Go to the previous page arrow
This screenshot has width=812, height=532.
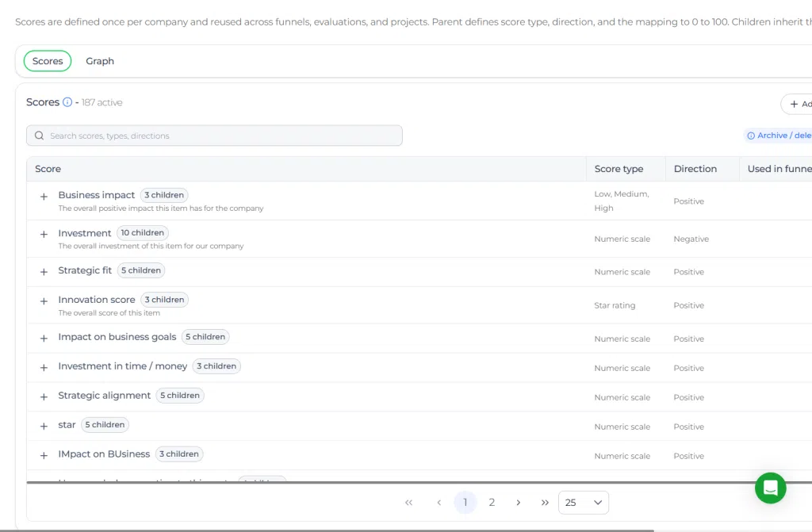tap(439, 503)
